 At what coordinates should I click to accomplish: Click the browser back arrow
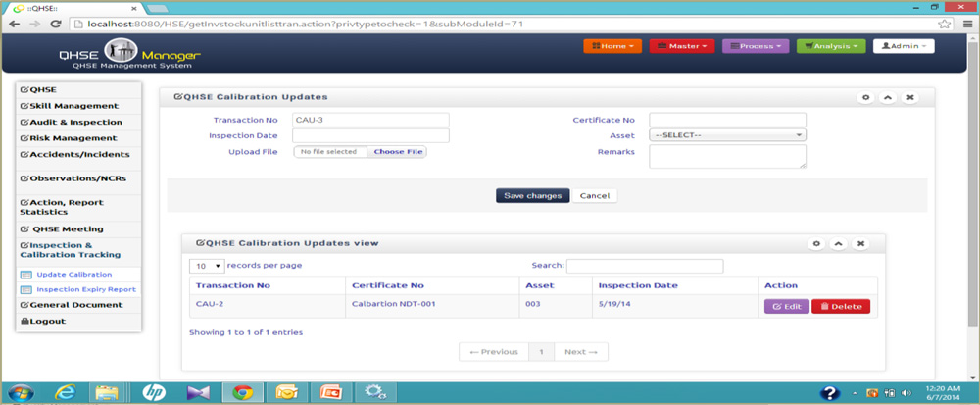click(x=11, y=23)
